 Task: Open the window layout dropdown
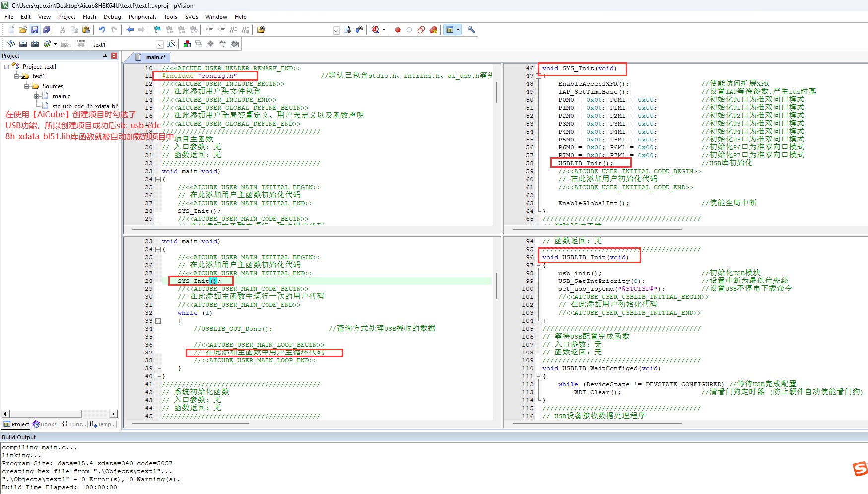pyautogui.click(x=458, y=30)
